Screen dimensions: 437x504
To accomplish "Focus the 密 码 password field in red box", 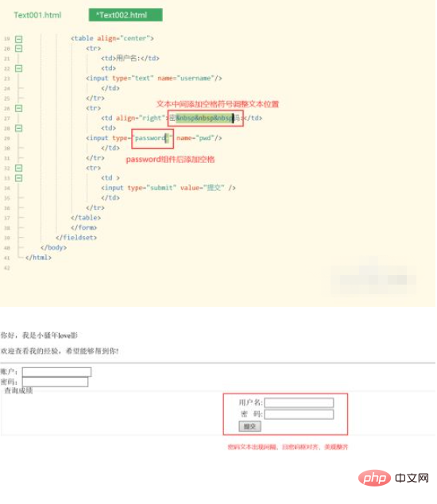I will (x=299, y=414).
